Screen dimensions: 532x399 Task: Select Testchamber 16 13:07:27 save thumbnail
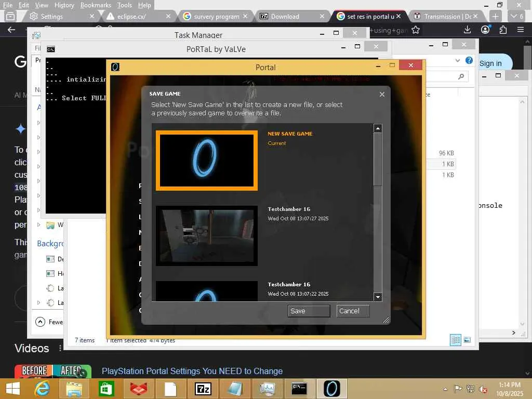pos(207,235)
